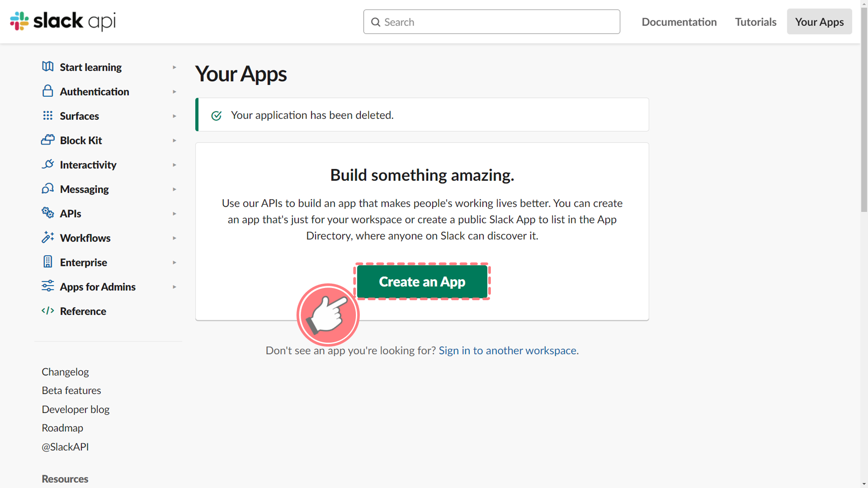The height and width of the screenshot is (488, 868).
Task: Expand the Surfaces section arrow
Action: 174,116
